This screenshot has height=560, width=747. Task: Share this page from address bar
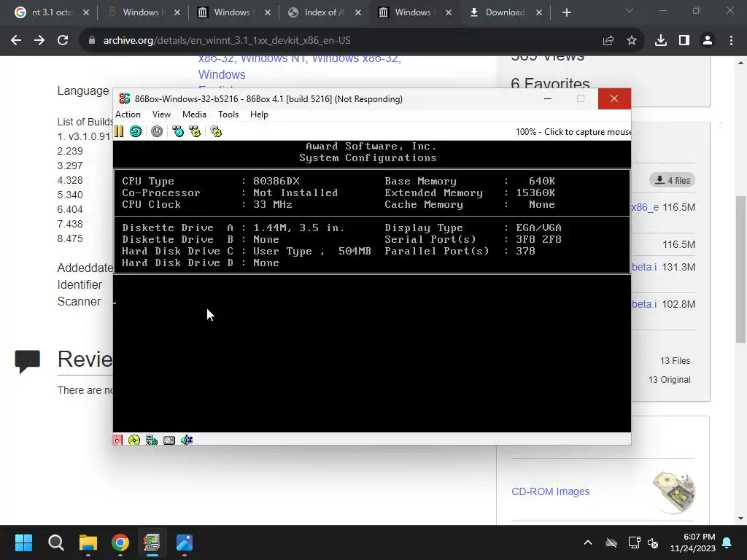click(608, 41)
